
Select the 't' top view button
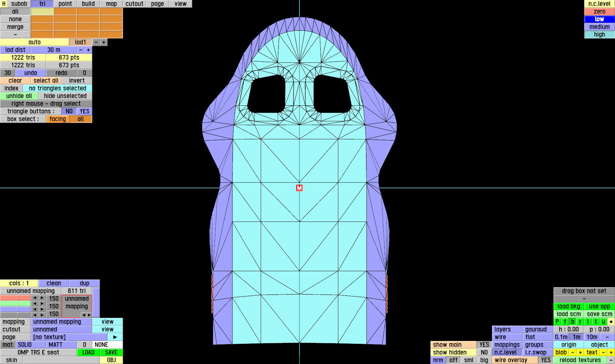(x=596, y=322)
